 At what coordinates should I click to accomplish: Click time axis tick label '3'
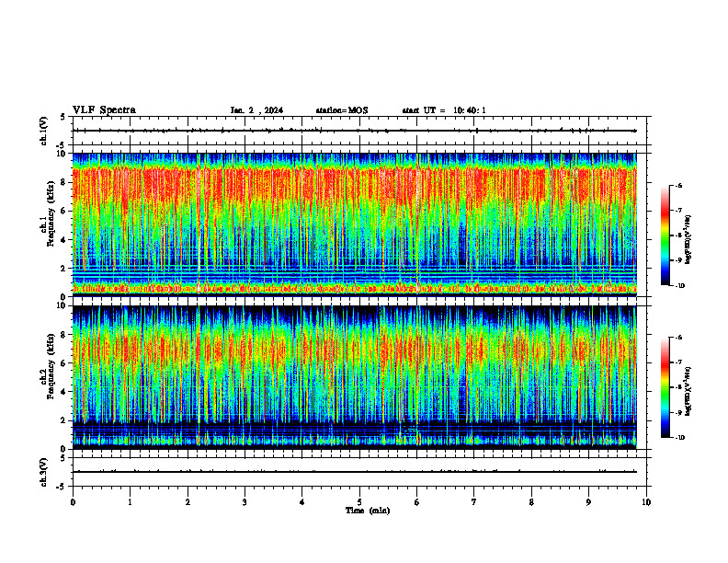click(245, 502)
